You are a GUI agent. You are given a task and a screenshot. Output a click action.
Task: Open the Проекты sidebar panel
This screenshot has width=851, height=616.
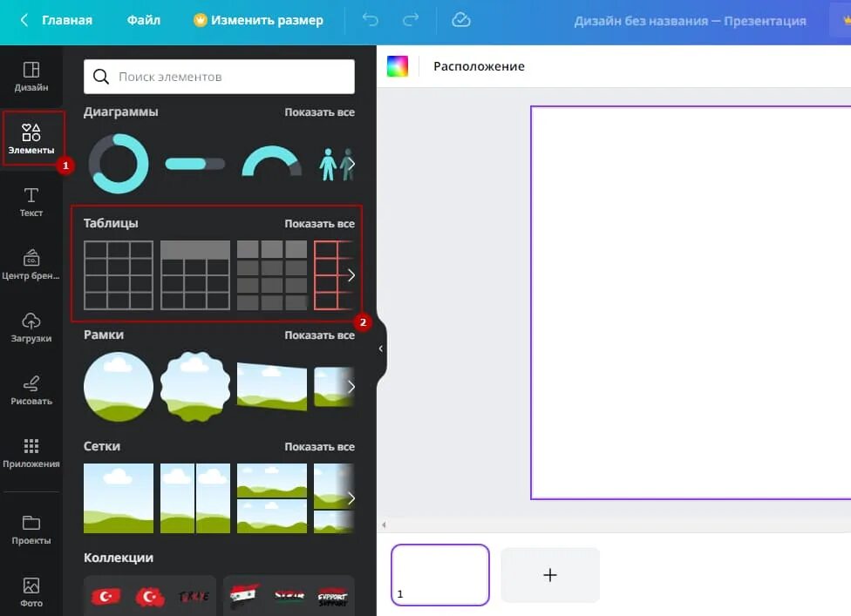[31, 530]
